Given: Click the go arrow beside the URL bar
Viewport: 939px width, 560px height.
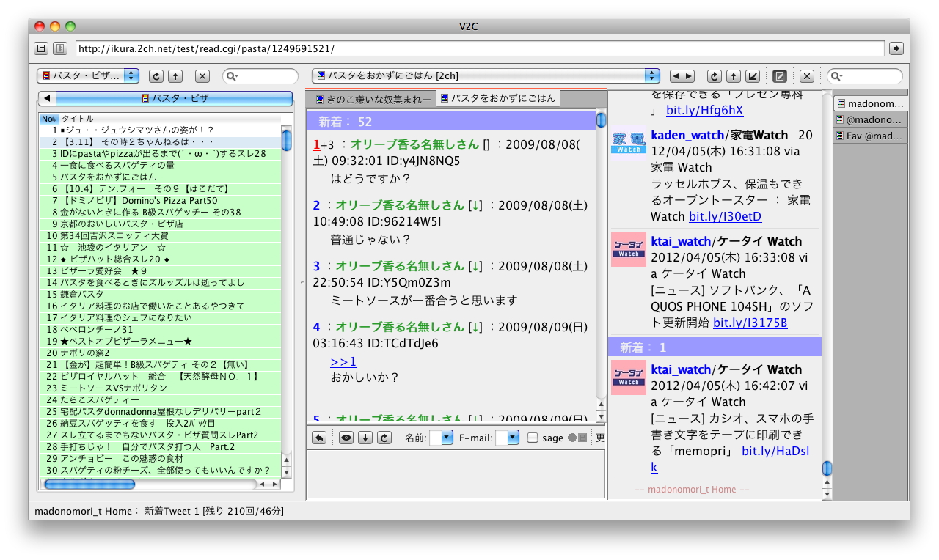Looking at the screenshot, I should 896,48.
